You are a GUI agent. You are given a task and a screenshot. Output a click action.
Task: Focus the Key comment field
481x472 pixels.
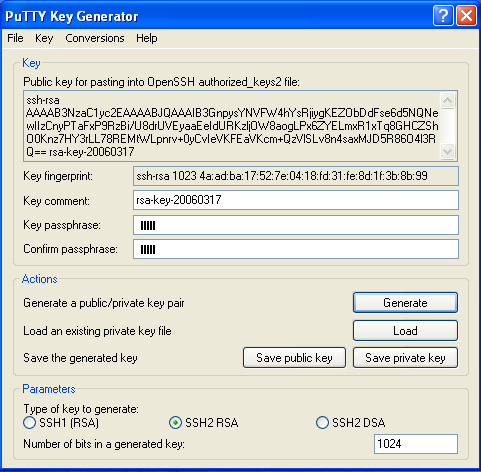coord(296,200)
